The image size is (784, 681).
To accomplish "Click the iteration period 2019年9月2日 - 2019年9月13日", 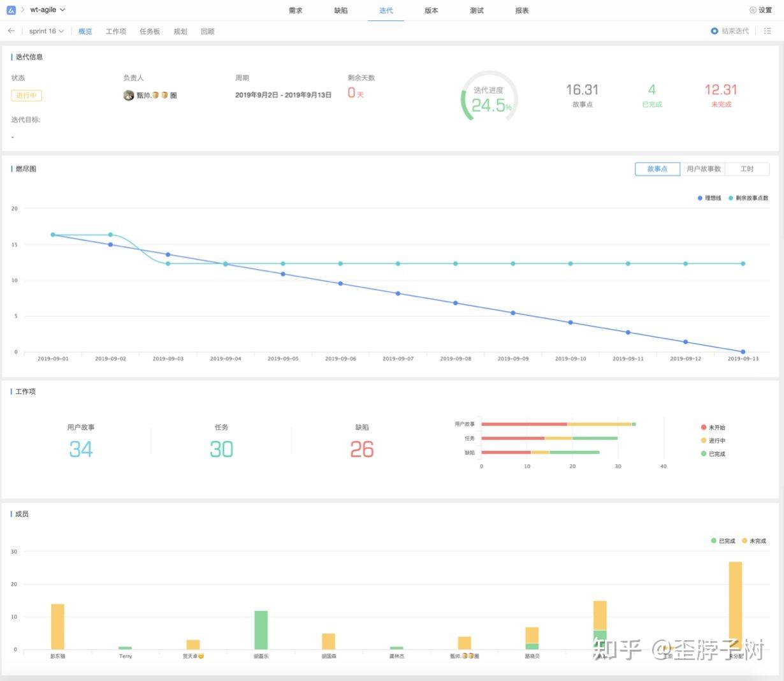I will (x=284, y=95).
